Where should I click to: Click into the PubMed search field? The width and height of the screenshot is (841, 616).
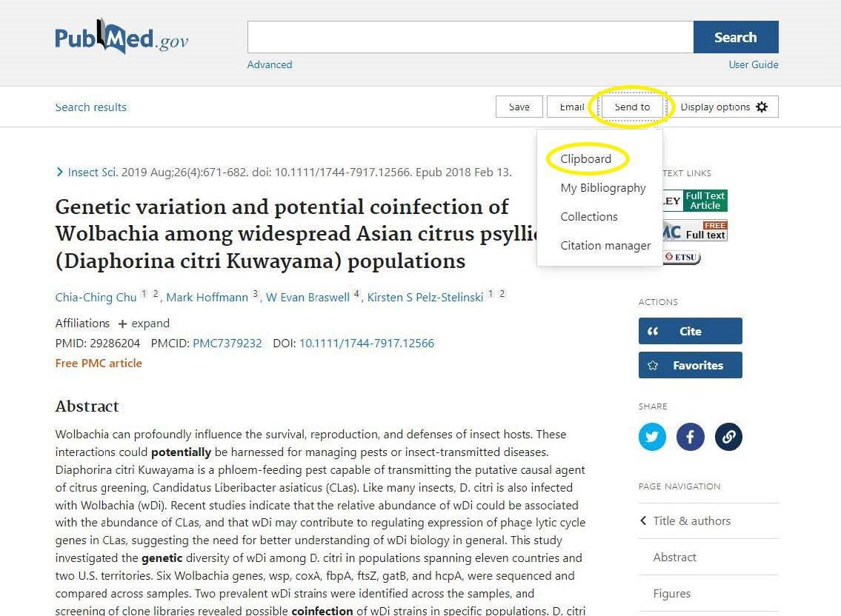[x=470, y=37]
